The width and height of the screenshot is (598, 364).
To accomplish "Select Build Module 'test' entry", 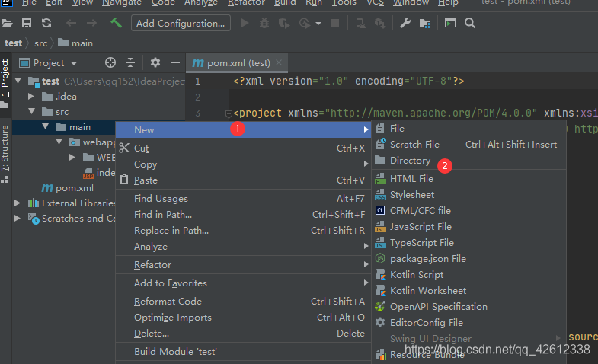I will pos(243,352).
